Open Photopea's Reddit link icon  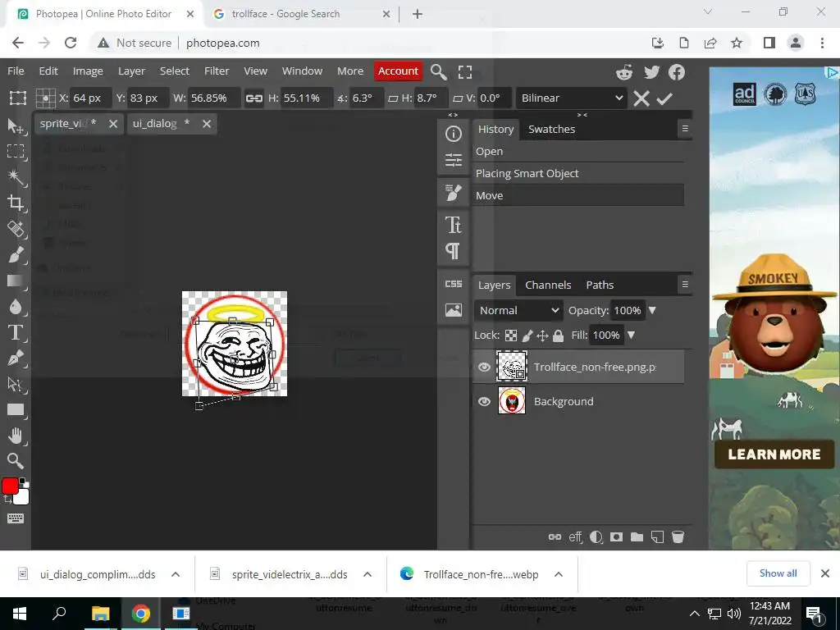tap(624, 72)
